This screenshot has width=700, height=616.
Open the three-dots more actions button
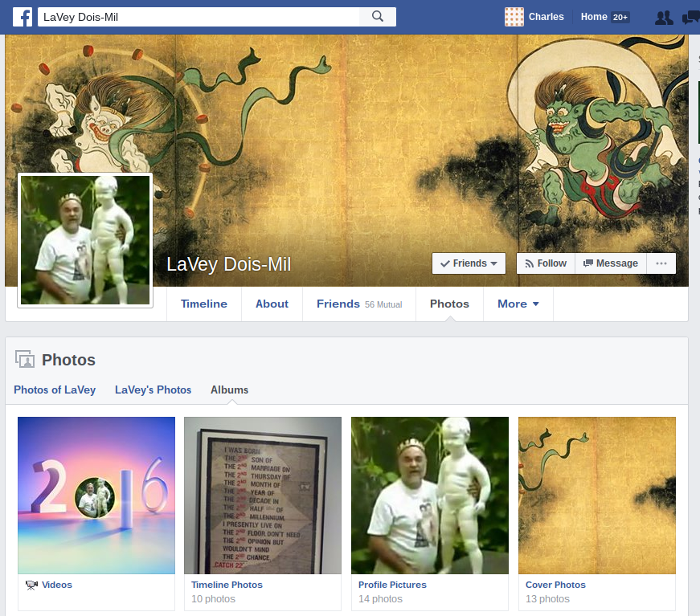(661, 263)
